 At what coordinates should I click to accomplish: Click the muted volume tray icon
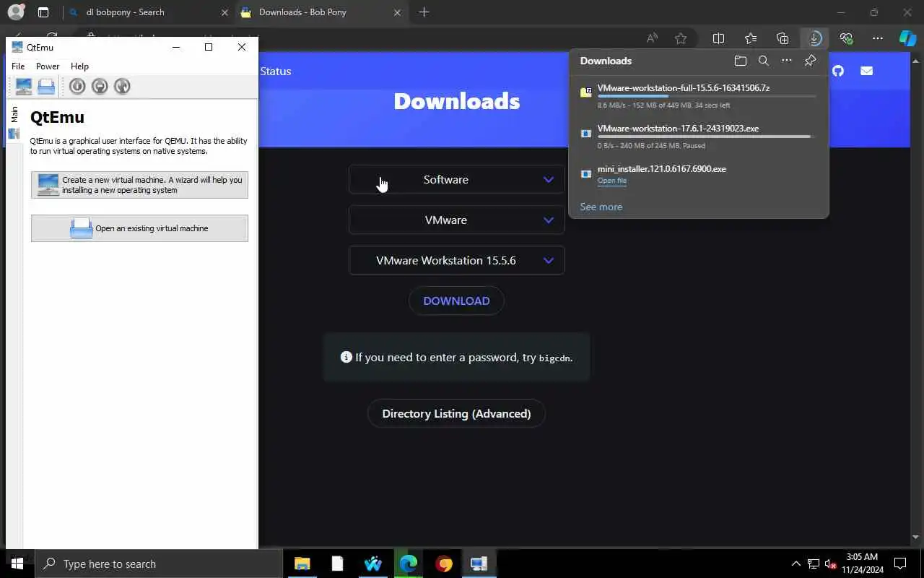pyautogui.click(x=831, y=564)
